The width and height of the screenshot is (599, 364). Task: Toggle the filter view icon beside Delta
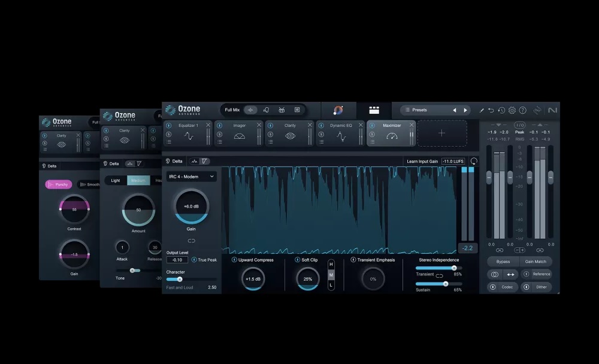[x=204, y=161]
